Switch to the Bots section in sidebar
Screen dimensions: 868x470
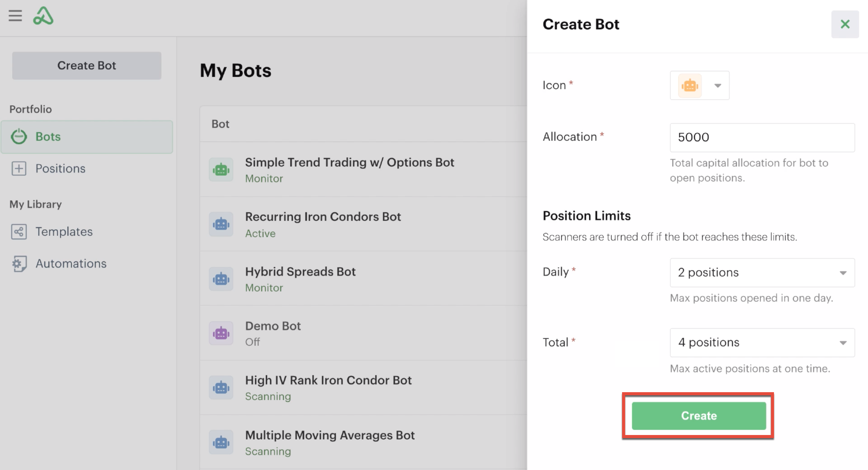tap(48, 137)
